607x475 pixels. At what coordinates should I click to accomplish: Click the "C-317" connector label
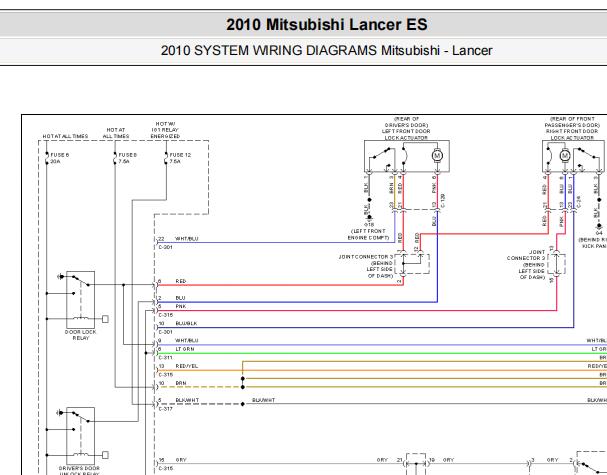point(165,409)
